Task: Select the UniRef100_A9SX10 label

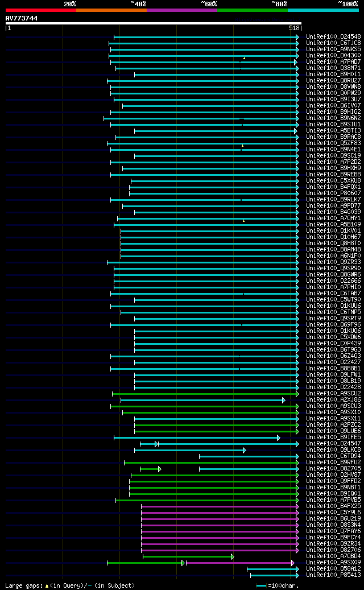Action: [333, 412]
